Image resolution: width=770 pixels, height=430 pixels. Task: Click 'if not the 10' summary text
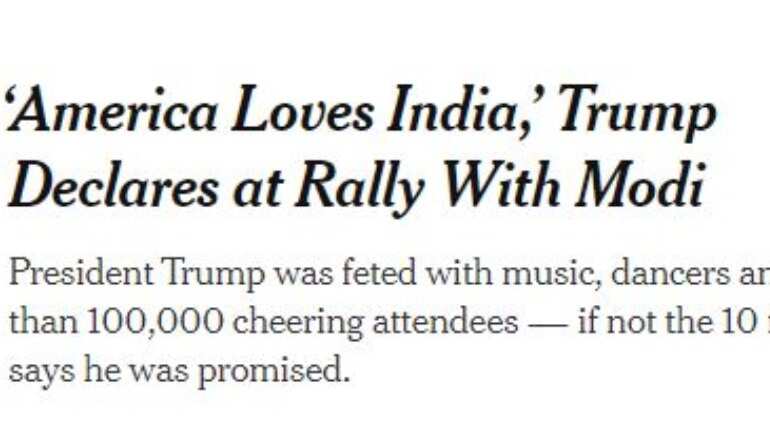pyautogui.click(x=665, y=322)
